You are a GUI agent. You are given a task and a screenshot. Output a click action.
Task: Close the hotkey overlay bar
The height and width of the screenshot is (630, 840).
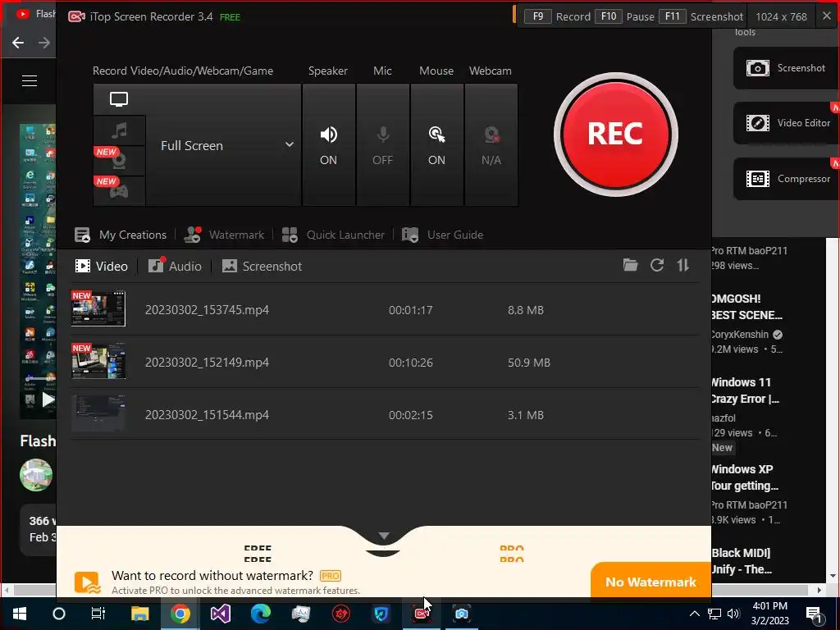coord(827,16)
